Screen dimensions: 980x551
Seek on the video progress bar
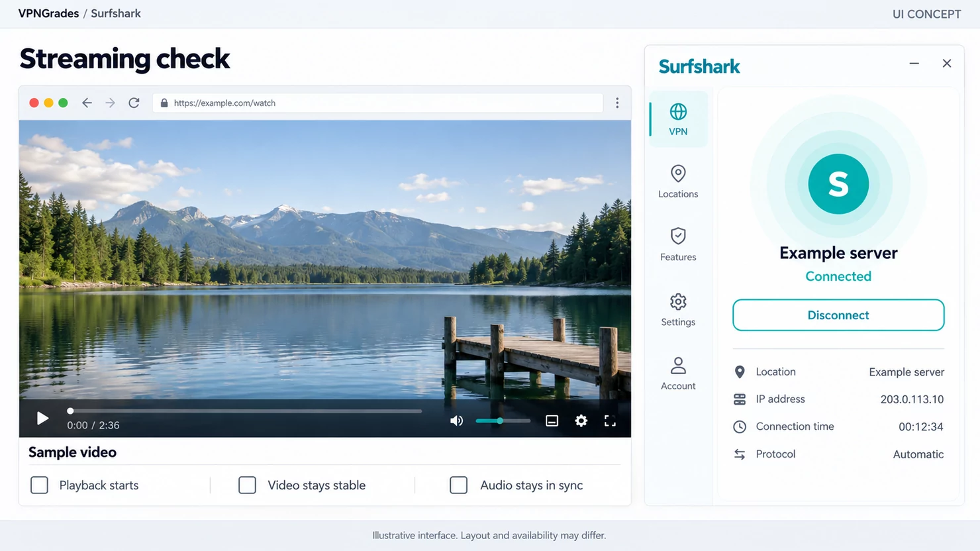244,411
